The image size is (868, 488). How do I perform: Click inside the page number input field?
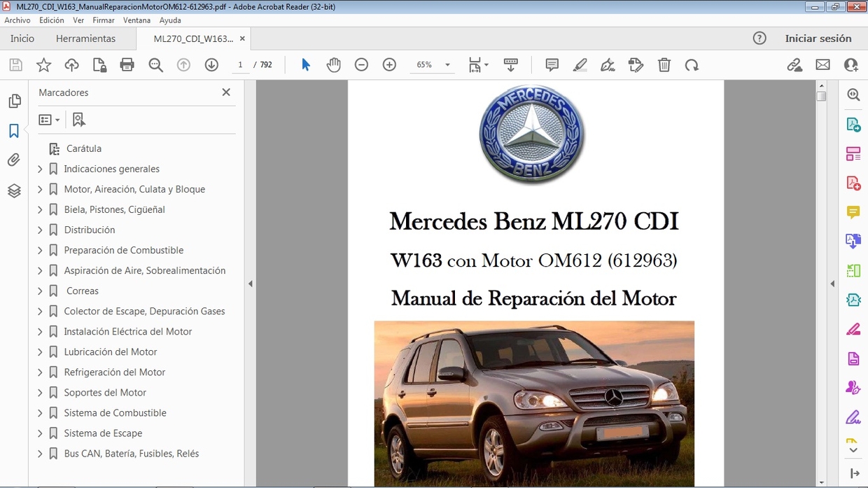tap(240, 64)
